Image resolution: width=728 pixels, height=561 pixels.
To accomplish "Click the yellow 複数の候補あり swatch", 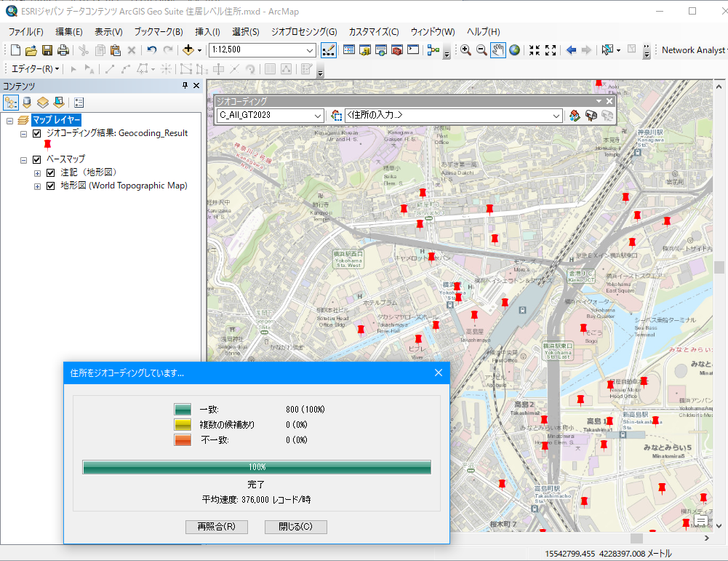I will 183,424.
